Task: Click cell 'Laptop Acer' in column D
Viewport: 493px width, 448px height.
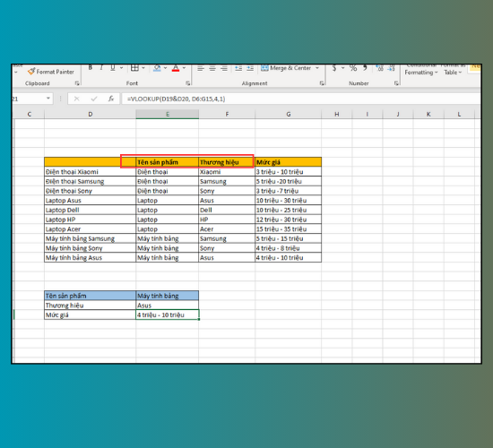Action: (x=91, y=228)
